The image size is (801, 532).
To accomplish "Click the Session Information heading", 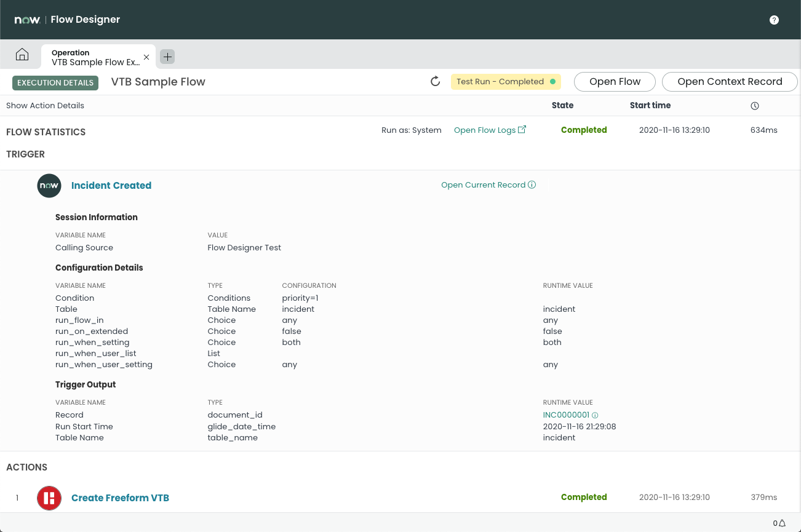I will (x=97, y=217).
